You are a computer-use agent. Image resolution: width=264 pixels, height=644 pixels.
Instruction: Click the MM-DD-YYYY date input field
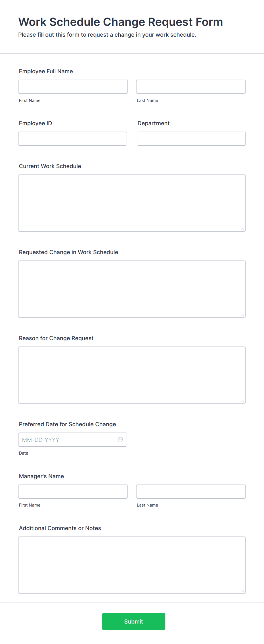[68, 440]
